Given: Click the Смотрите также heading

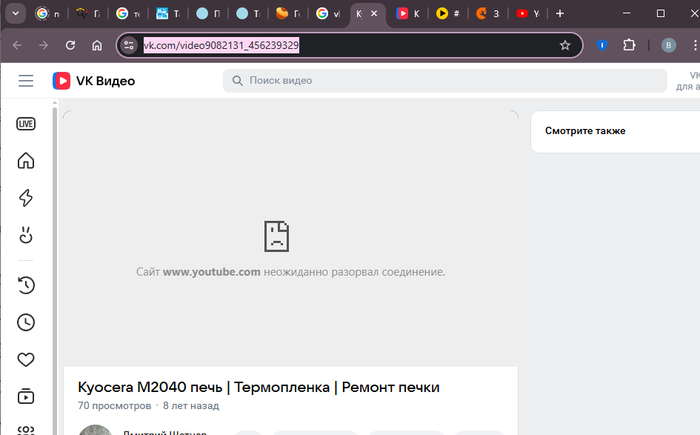Looking at the screenshot, I should (x=585, y=131).
